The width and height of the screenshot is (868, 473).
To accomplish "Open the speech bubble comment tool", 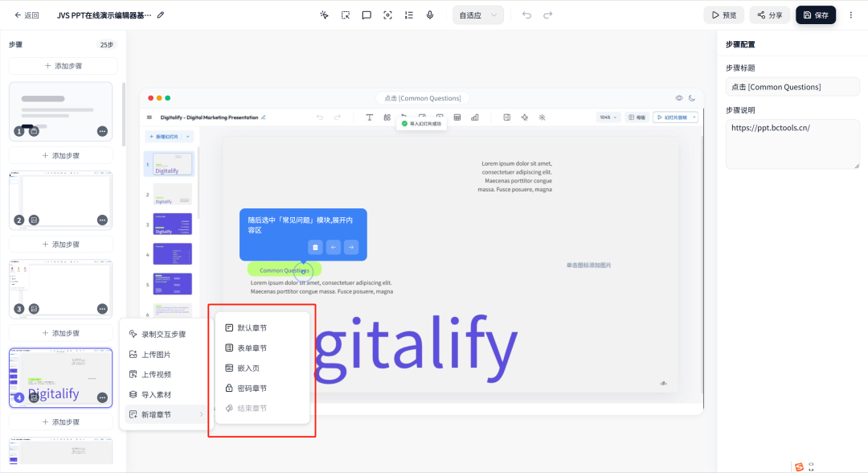I will click(x=366, y=15).
